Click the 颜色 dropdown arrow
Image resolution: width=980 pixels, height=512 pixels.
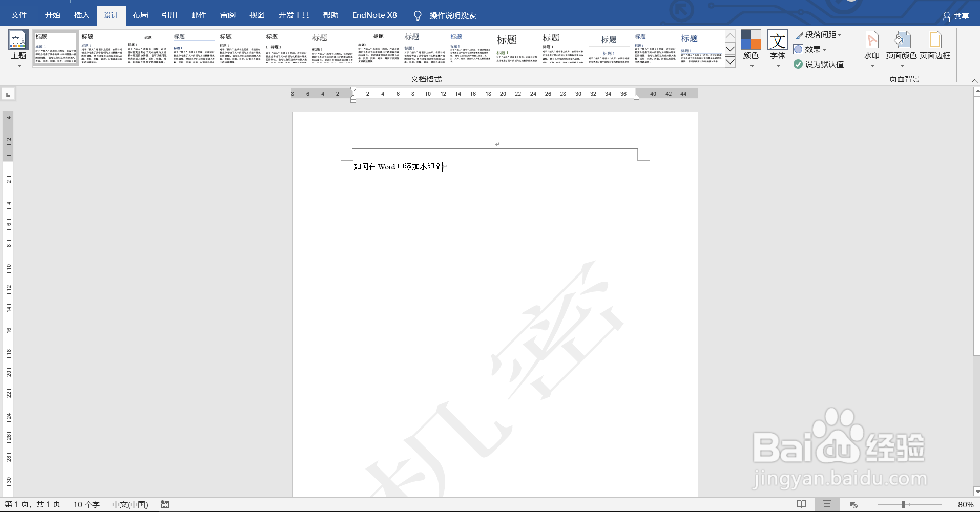[752, 66]
